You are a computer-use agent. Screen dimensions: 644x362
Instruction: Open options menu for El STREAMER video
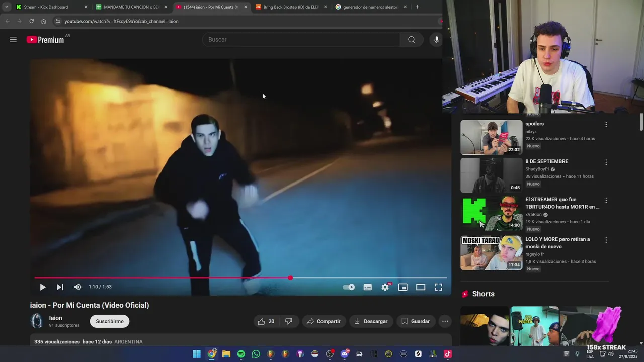606,200
